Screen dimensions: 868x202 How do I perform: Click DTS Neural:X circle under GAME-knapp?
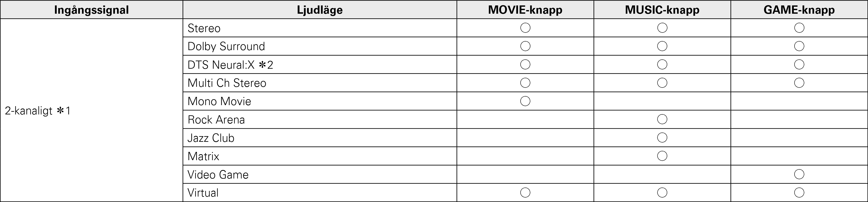(x=799, y=64)
